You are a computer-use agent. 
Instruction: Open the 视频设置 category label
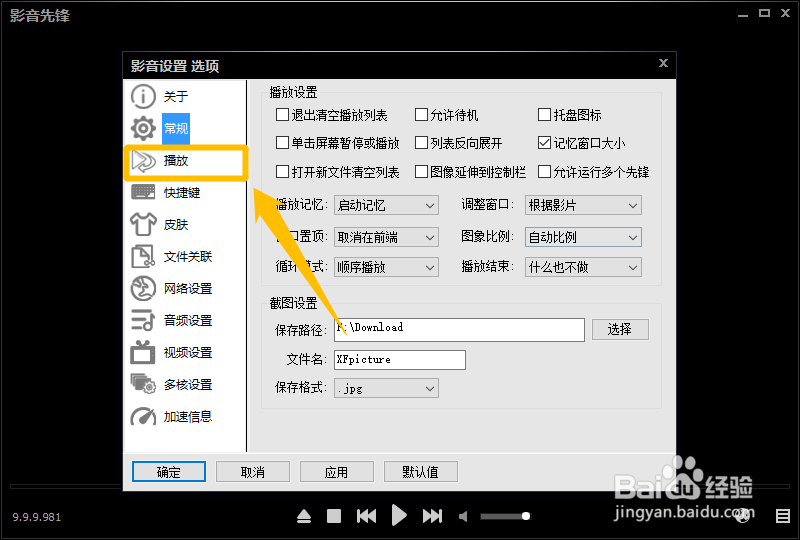pos(188,352)
